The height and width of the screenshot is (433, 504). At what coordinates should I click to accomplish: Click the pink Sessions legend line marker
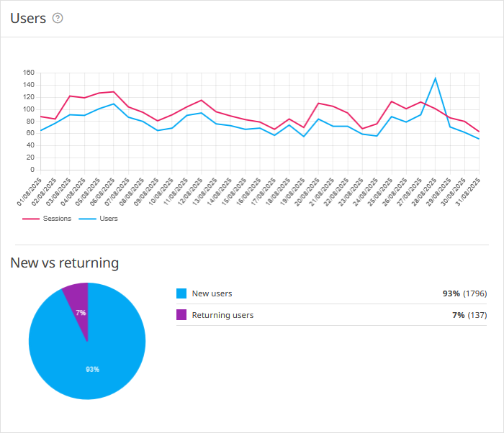pos(30,219)
